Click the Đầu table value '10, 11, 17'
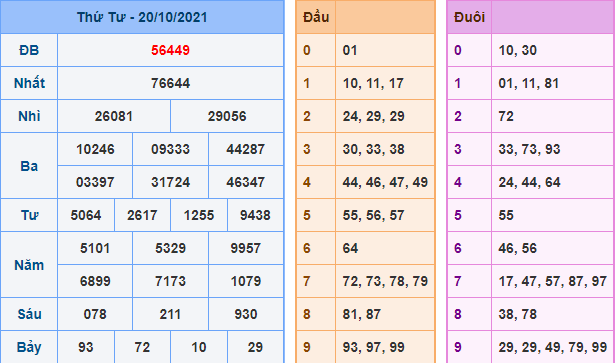615x363 pixels. coord(373,83)
